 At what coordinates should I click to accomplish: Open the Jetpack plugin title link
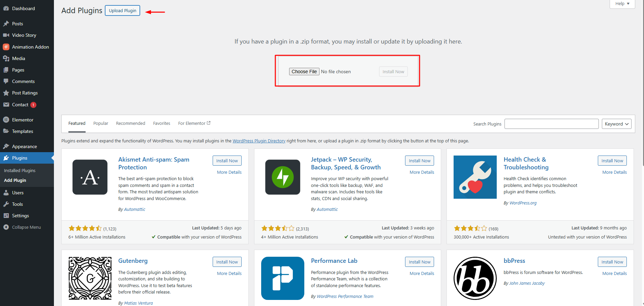click(346, 163)
